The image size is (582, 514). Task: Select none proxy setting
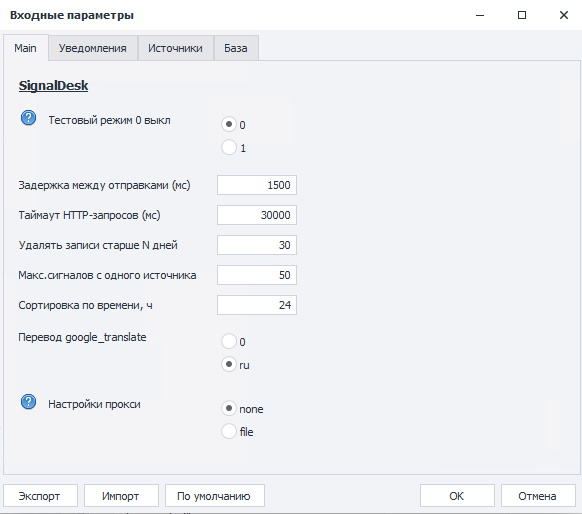pyautogui.click(x=229, y=408)
